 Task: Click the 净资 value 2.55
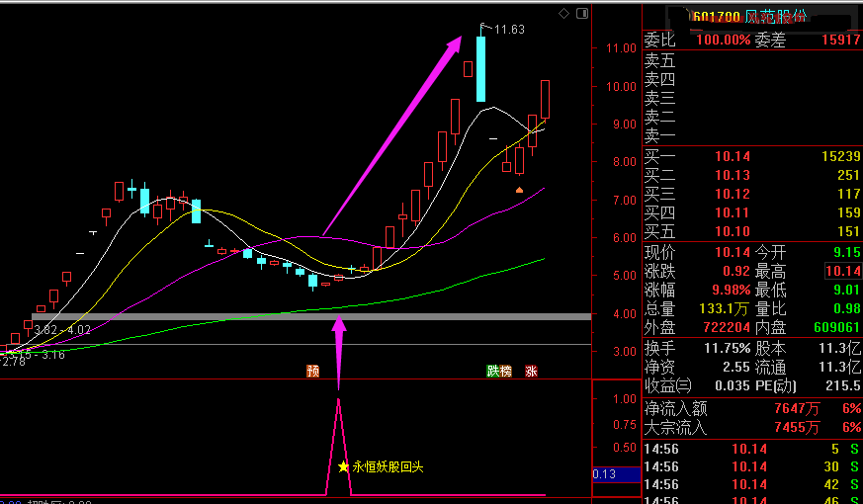(736, 368)
